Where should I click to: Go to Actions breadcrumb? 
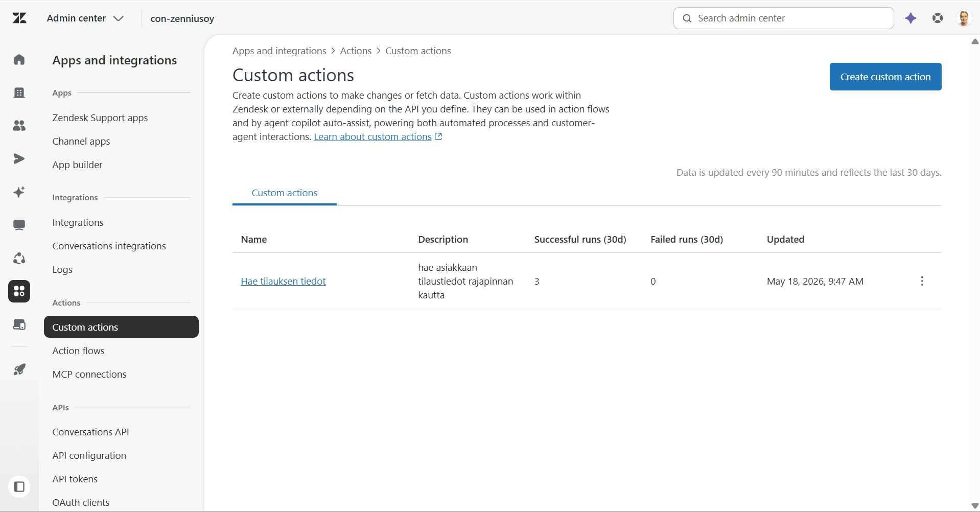click(x=356, y=51)
